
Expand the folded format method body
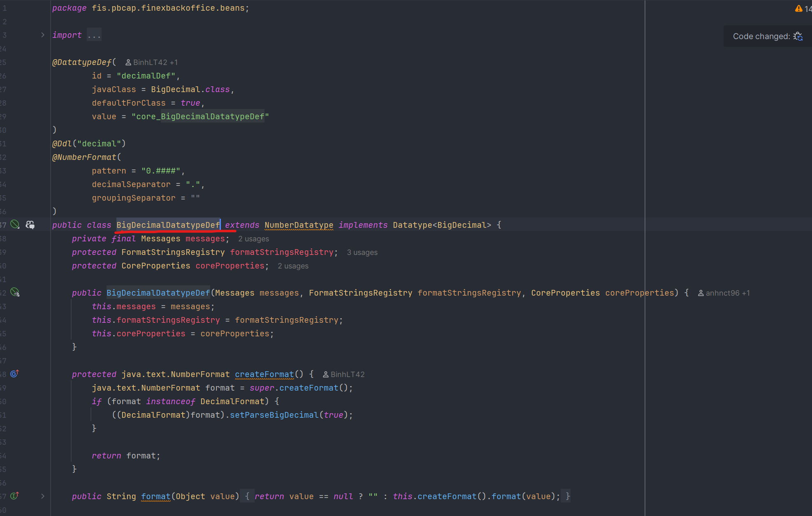[x=42, y=496]
